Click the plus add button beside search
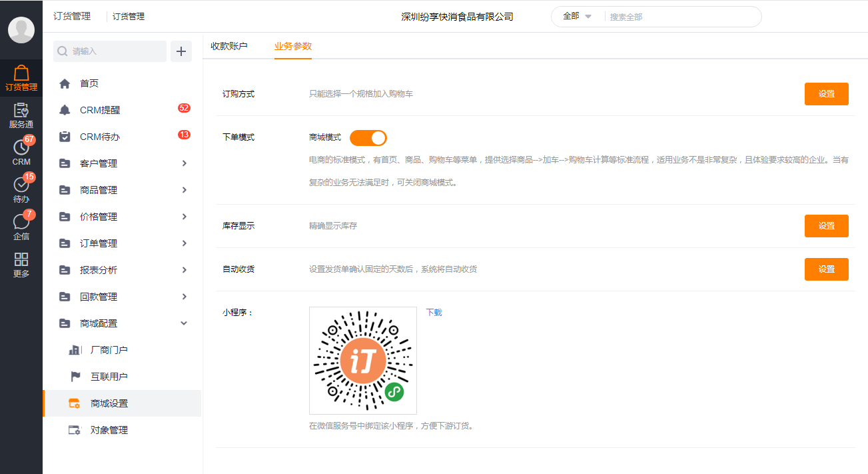This screenshot has height=474, width=868. [x=181, y=51]
